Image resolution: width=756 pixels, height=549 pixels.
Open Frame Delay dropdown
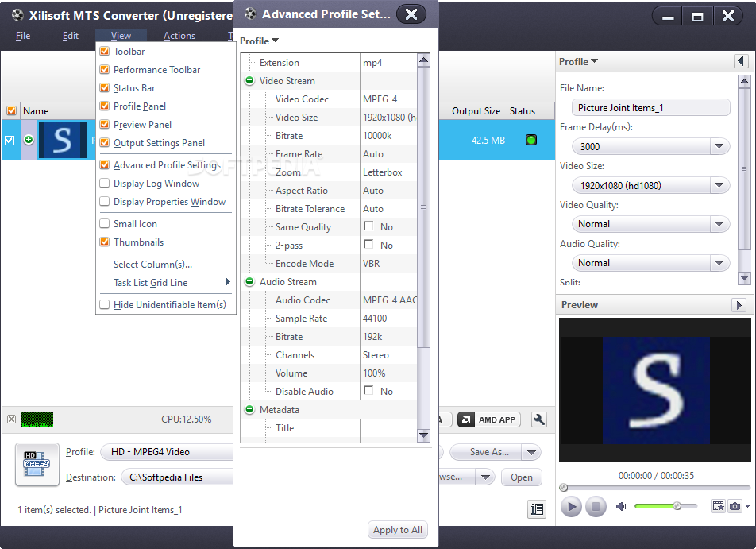coord(719,146)
